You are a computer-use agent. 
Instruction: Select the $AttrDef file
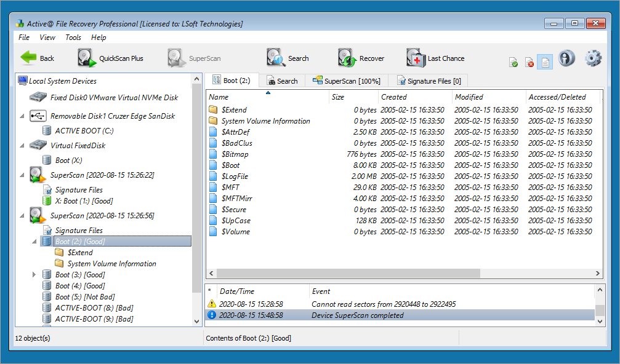[x=236, y=132]
